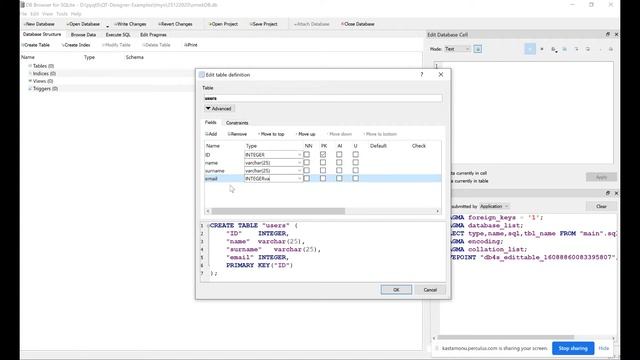Switch to the Fields tab
Screen dimensions: 640x360
211,122
